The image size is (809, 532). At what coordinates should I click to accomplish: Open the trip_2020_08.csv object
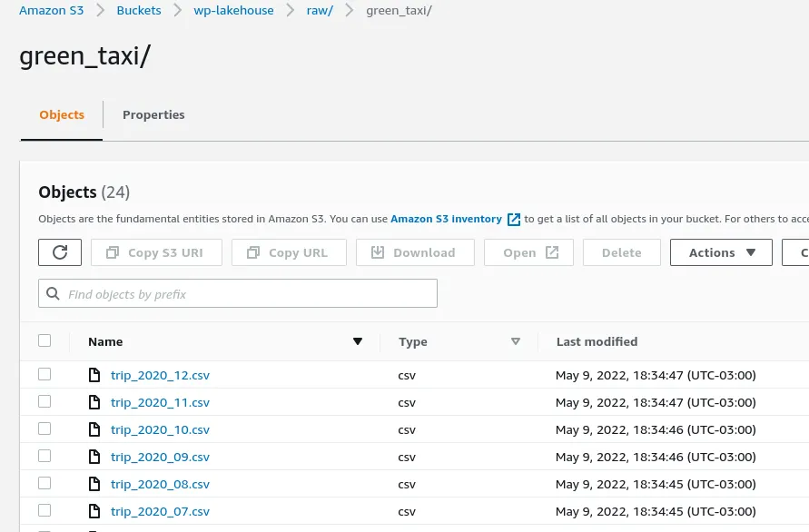pos(160,484)
